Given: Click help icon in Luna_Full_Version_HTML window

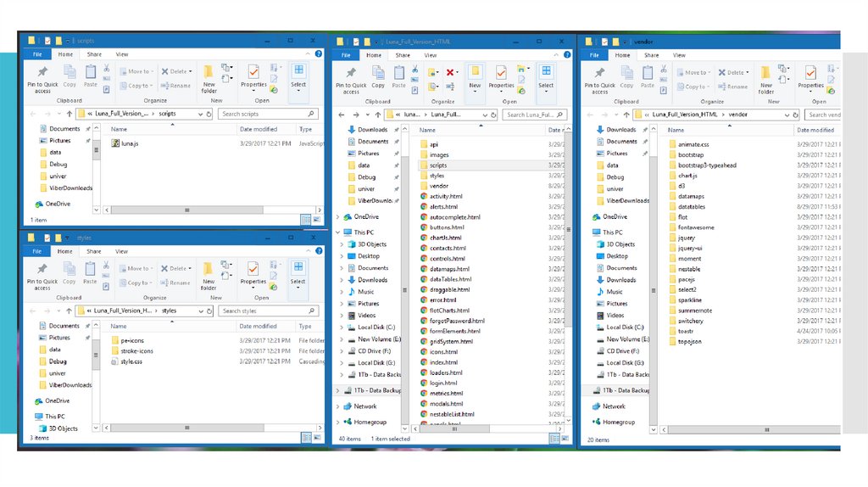Looking at the screenshot, I should 567,55.
